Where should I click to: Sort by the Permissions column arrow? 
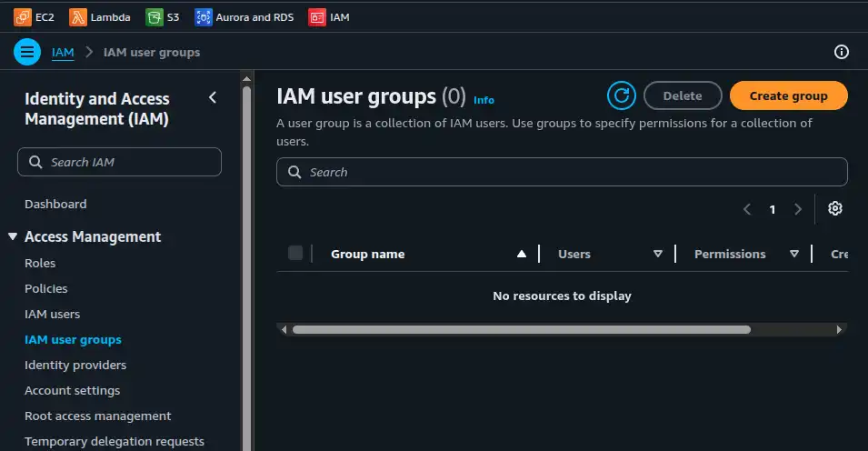(793, 254)
